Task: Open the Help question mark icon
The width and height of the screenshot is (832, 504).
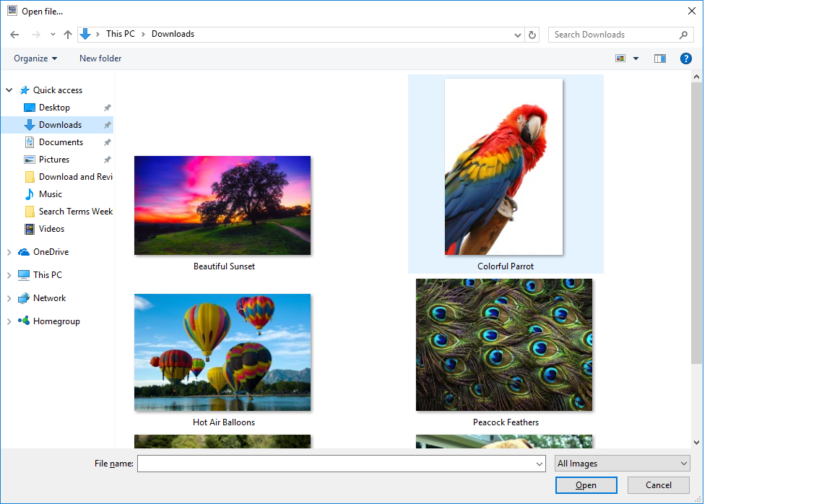Action: 686,58
